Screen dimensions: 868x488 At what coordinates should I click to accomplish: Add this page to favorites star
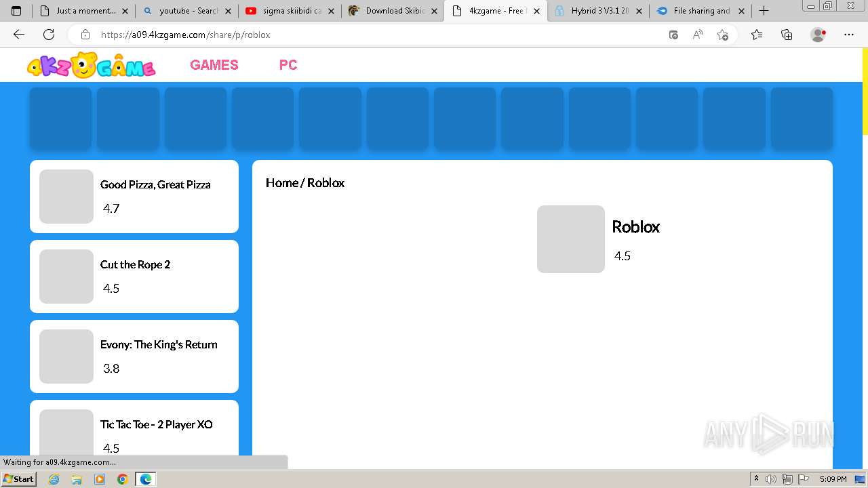[x=722, y=35]
